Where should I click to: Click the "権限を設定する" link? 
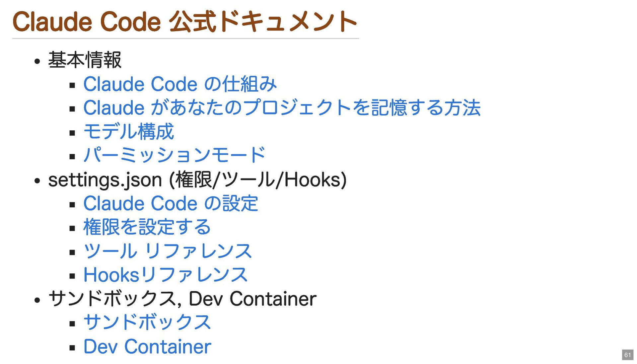[x=147, y=227]
